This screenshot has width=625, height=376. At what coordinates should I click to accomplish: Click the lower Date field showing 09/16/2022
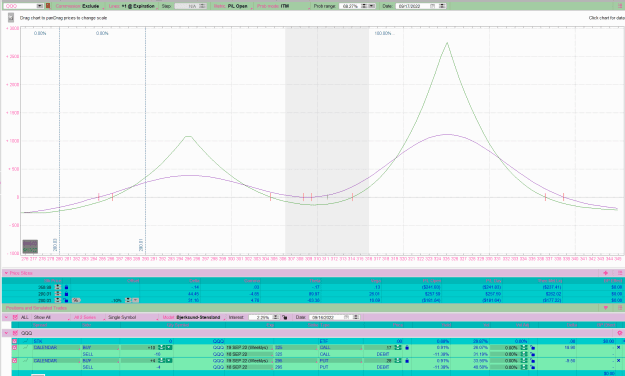pyautogui.click(x=326, y=317)
